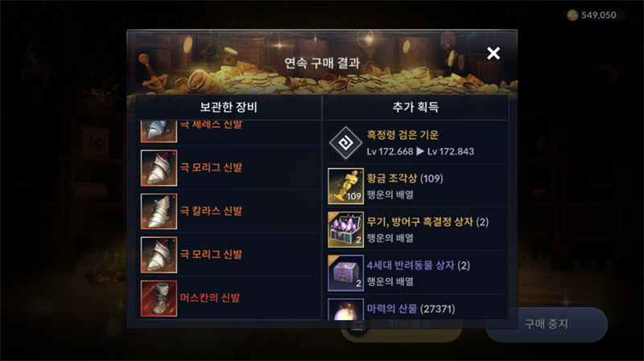The image size is (644, 361).
Task: Select the 머스칸의 신발 boot icon
Action: [x=159, y=298]
